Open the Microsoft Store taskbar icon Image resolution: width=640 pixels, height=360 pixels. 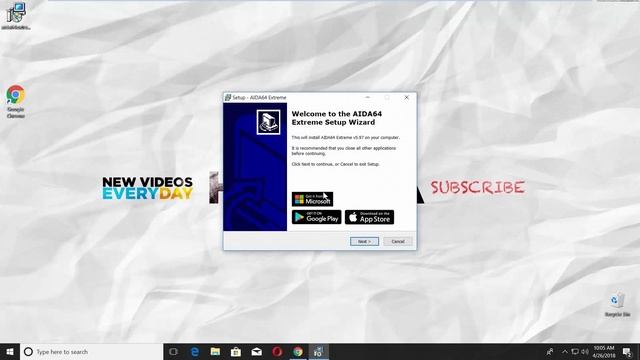click(x=236, y=351)
